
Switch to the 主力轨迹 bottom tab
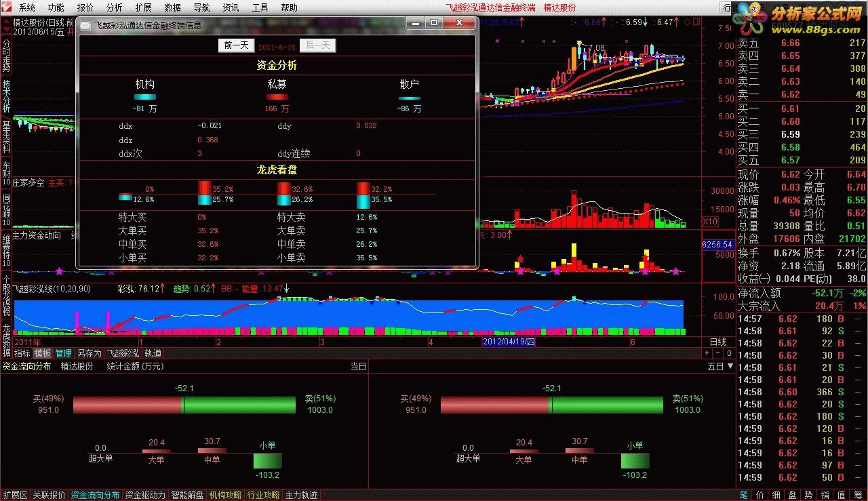coord(301,495)
